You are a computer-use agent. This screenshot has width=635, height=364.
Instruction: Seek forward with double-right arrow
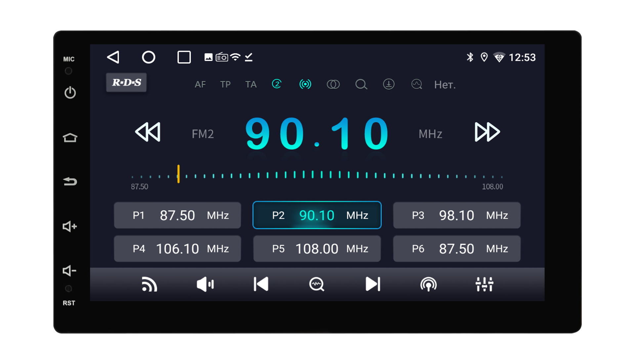coord(487,132)
